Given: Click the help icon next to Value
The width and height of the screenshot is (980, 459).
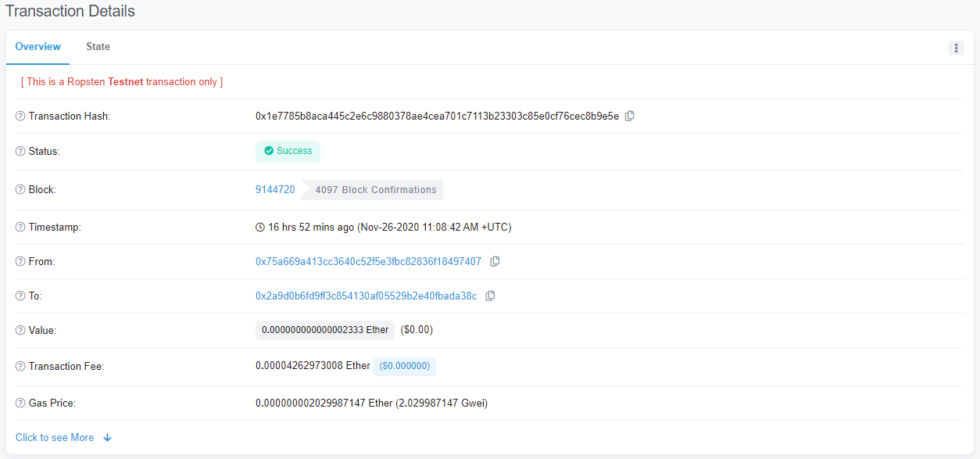Looking at the screenshot, I should 20,331.
